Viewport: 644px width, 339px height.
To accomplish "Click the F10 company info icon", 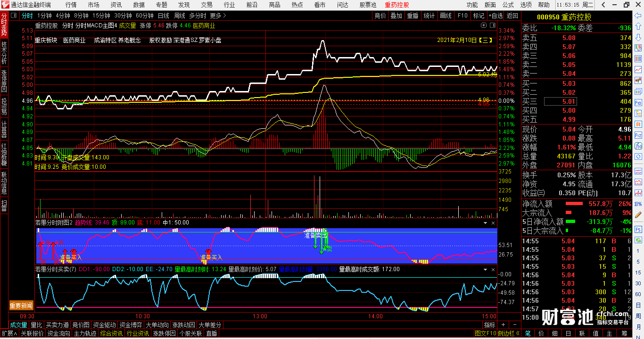I will point(638,102).
